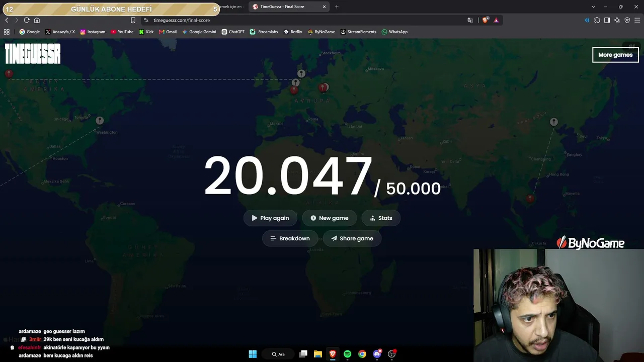Close the TimeGuessr - Final Score tab
Viewport: 644px width, 362px height.
coord(324,7)
